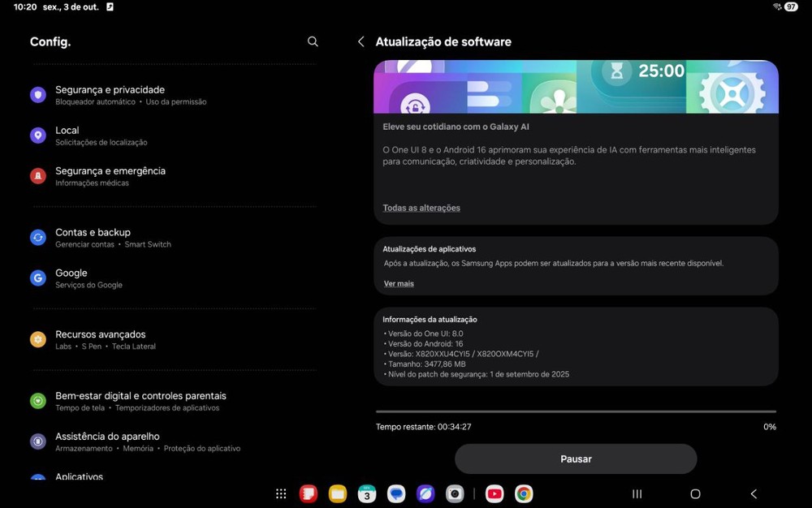Open Segurança e privacidade shield icon
This screenshot has width=812, height=508.
[38, 95]
